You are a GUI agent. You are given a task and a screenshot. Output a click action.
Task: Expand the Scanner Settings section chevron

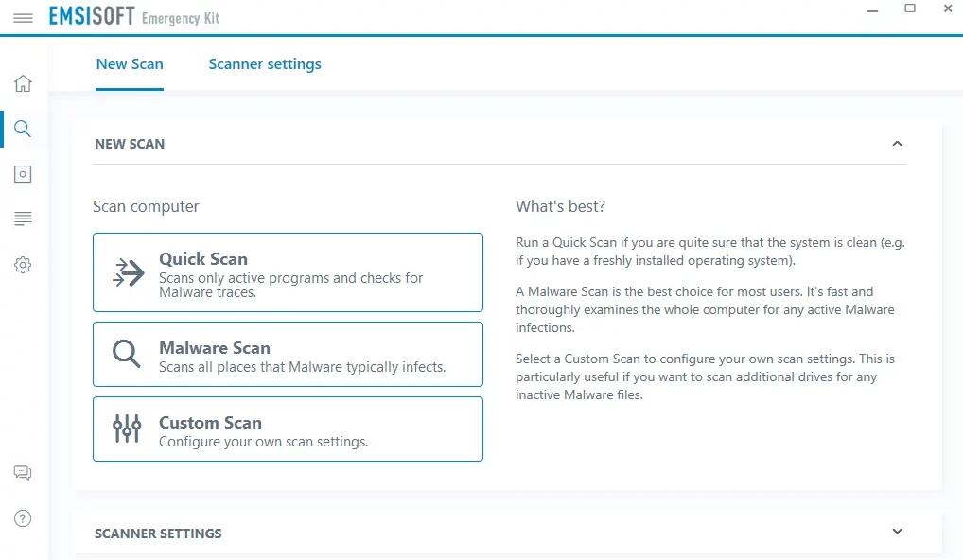[x=897, y=532]
